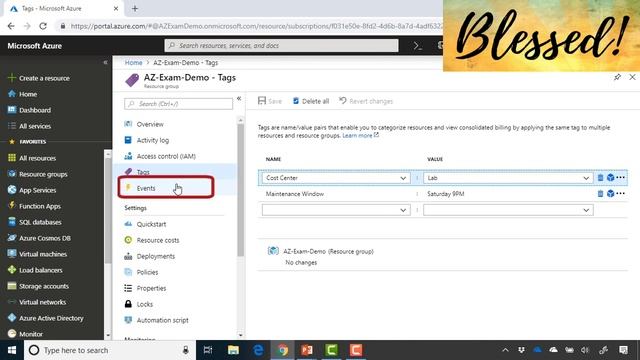Open Azure Cosmos DB favorite
Image resolution: width=640 pixels, height=360 pixels.
coord(44,238)
